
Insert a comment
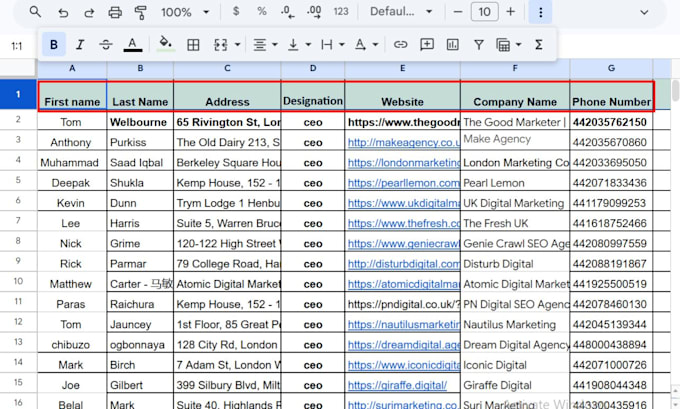click(x=427, y=44)
